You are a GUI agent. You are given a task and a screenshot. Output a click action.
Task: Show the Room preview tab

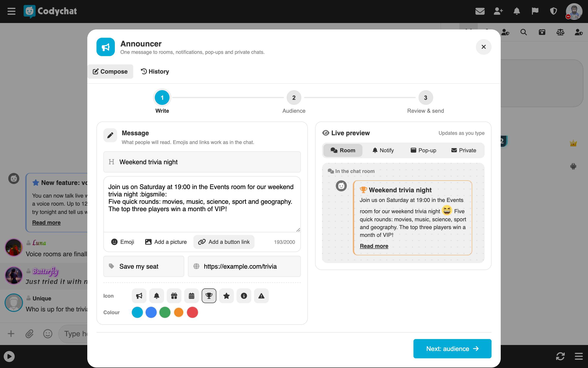[343, 150]
